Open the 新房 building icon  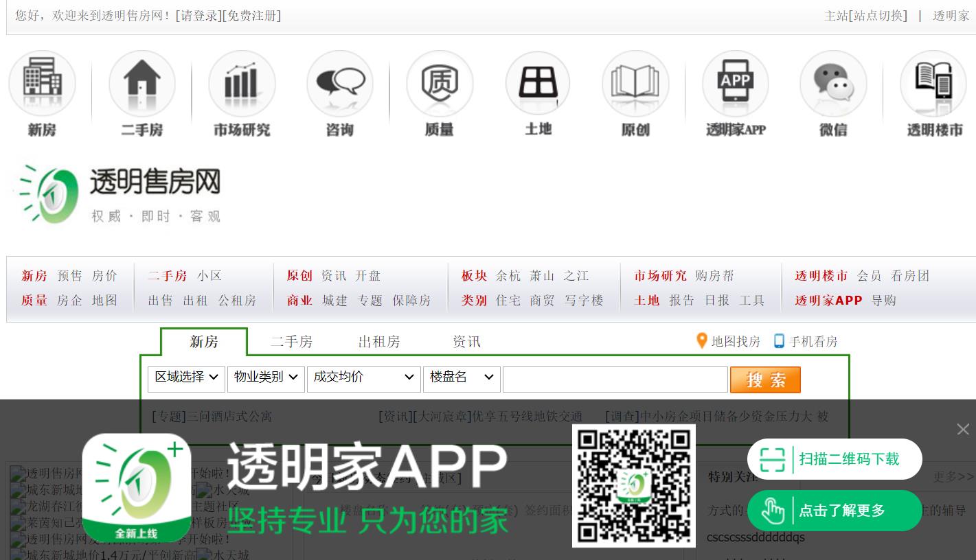point(42,84)
